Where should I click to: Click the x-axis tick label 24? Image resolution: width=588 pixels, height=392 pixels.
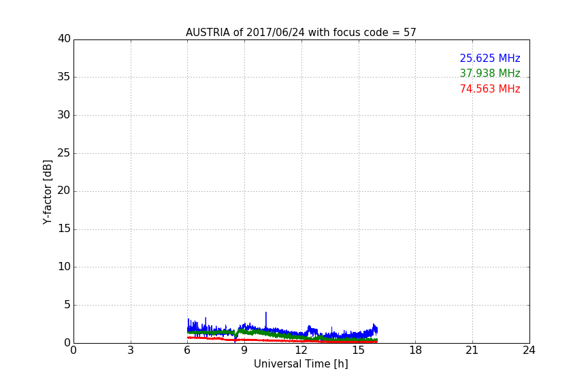click(529, 350)
